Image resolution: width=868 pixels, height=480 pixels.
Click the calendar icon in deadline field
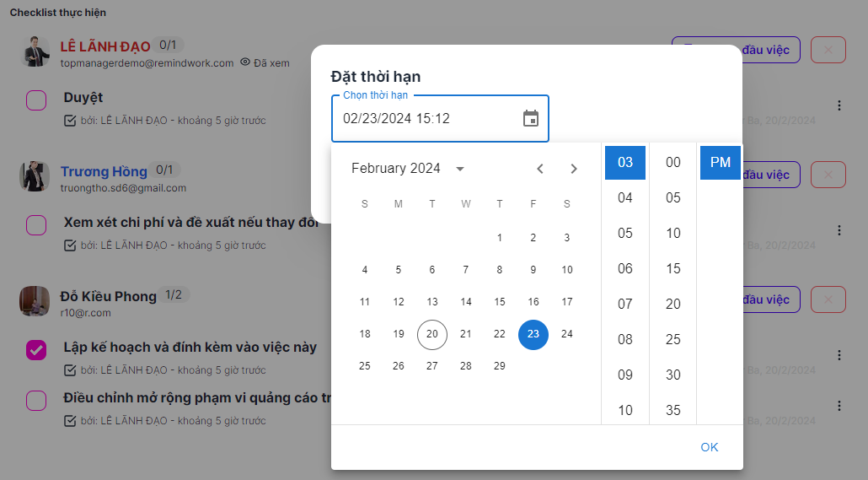click(531, 118)
